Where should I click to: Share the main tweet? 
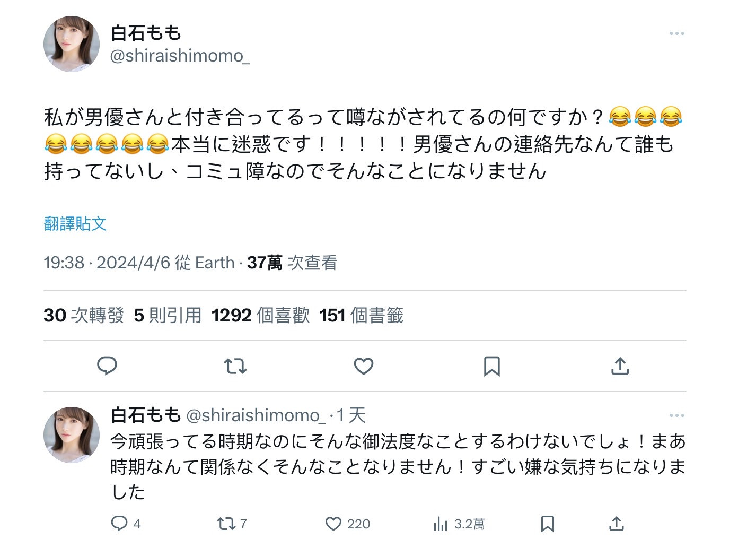620,366
